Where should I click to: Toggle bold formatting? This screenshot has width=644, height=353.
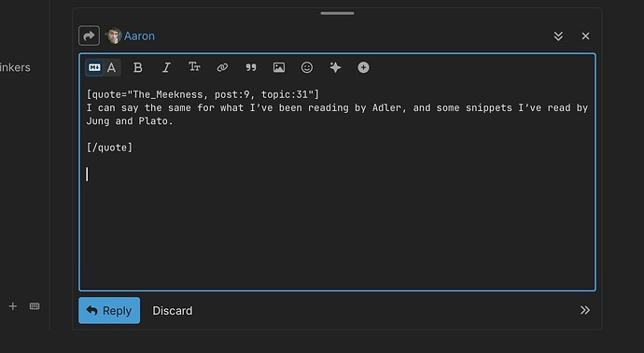click(x=138, y=67)
